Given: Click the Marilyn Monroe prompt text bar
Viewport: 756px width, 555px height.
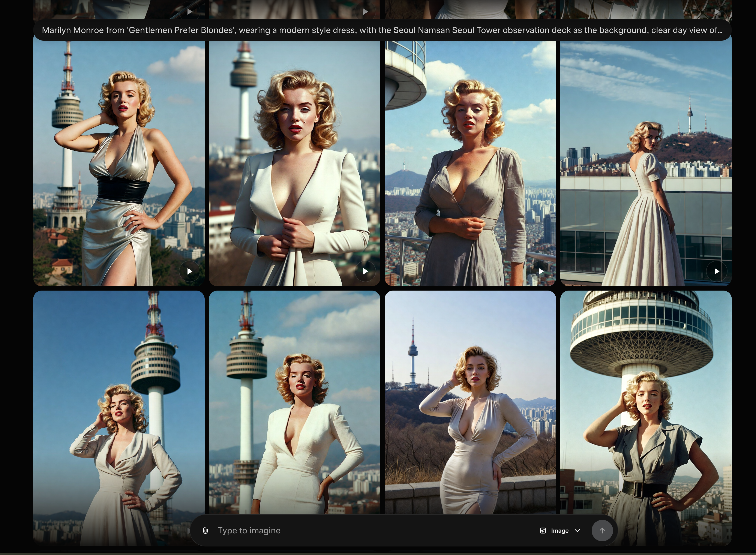Looking at the screenshot, I should [382, 30].
